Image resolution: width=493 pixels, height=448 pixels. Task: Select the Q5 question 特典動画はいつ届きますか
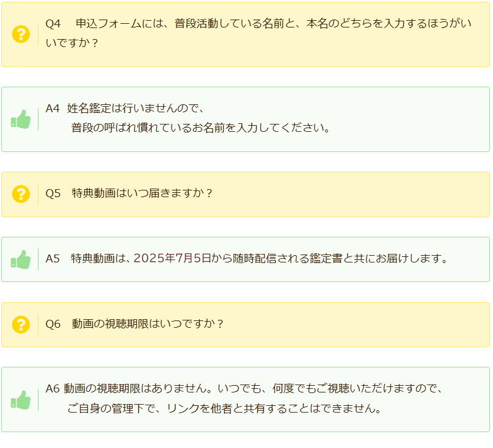click(x=143, y=193)
